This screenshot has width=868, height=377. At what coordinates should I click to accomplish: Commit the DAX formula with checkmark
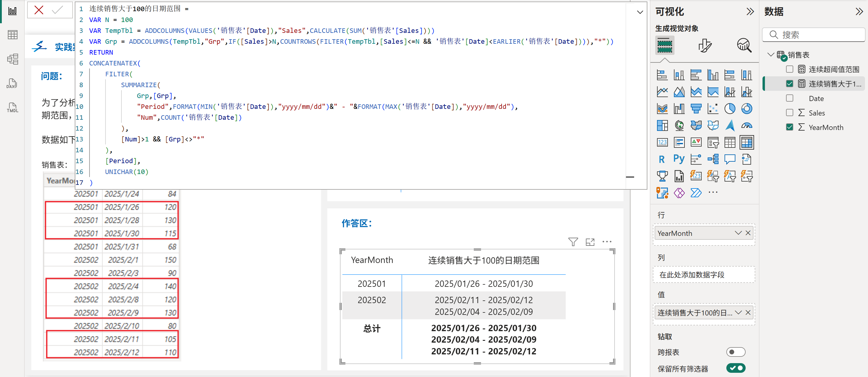click(x=57, y=10)
